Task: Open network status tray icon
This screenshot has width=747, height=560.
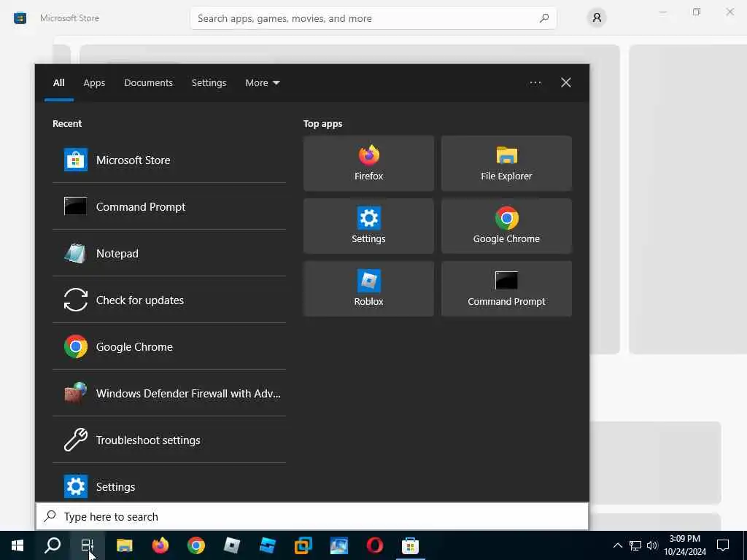Action: pos(635,545)
